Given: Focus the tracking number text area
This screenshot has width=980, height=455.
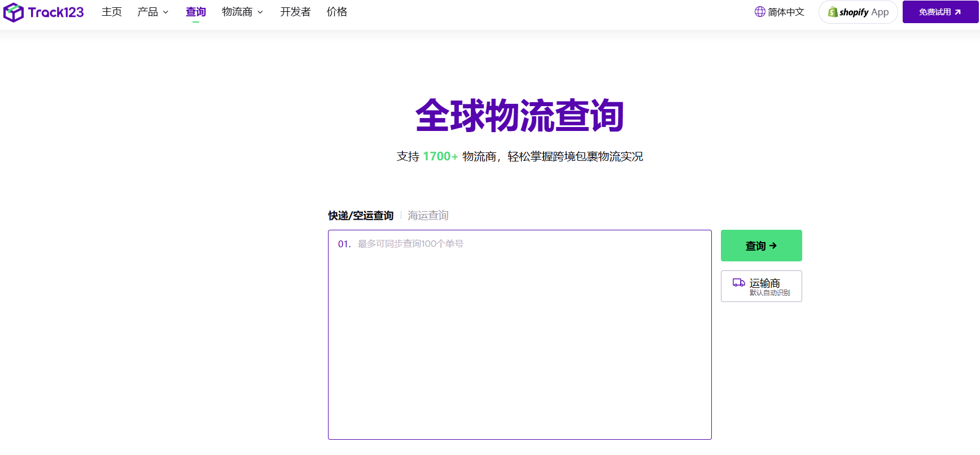Looking at the screenshot, I should pyautogui.click(x=519, y=339).
